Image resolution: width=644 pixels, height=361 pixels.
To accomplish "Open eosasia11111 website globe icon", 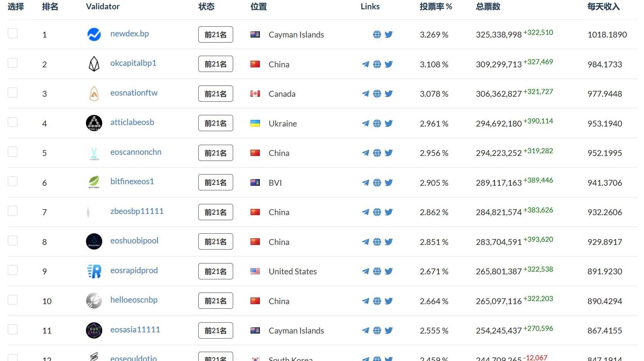I will (x=377, y=330).
